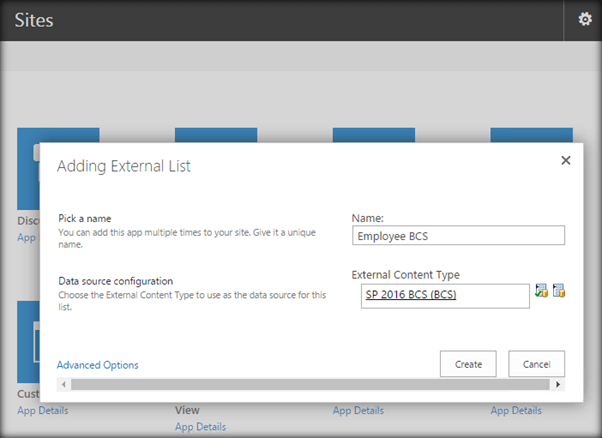602x438 pixels.
Task: Open App Details link under Disc... app
Action: [28, 237]
